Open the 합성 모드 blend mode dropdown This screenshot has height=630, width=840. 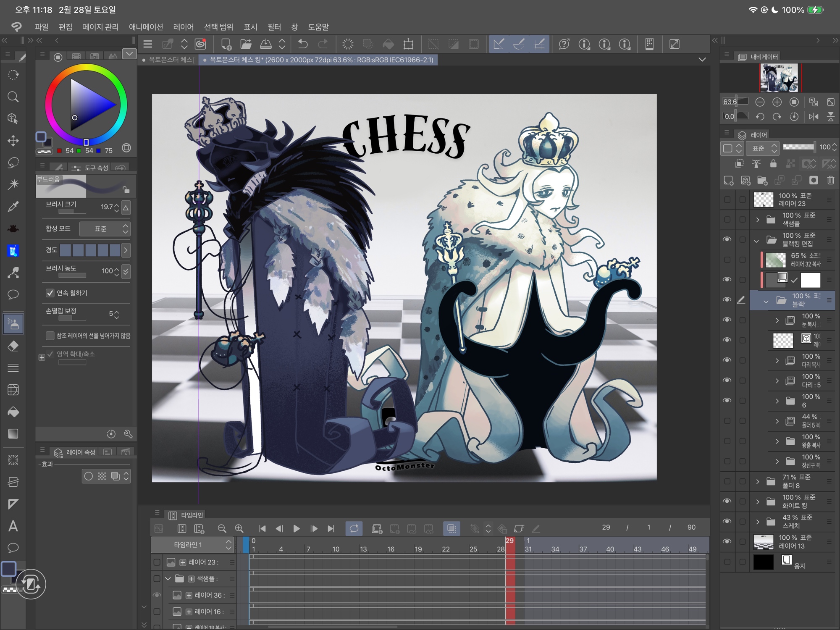coord(105,229)
